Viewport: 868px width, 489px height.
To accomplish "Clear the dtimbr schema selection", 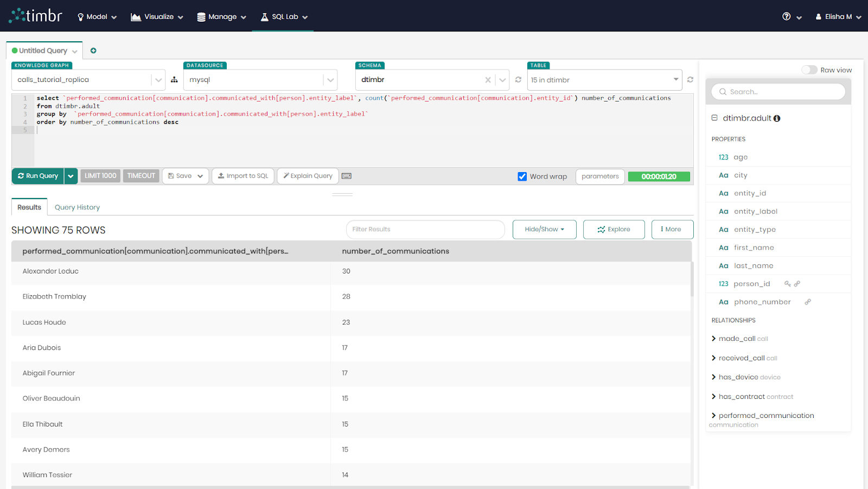I will click(488, 80).
